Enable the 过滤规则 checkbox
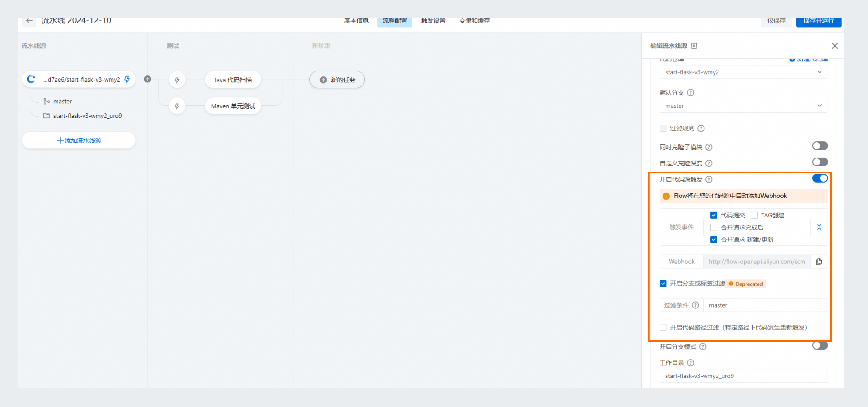Image resolution: width=868 pixels, height=407 pixels. (x=663, y=128)
